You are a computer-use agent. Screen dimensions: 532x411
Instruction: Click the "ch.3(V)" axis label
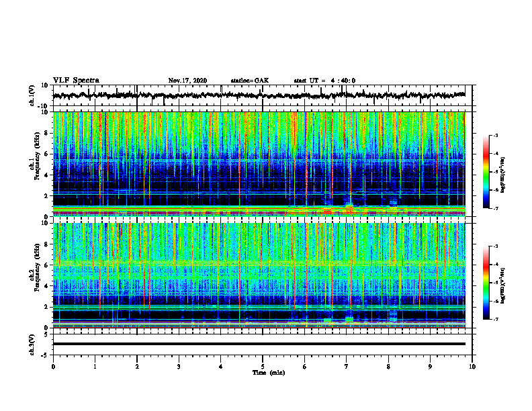click(x=32, y=345)
